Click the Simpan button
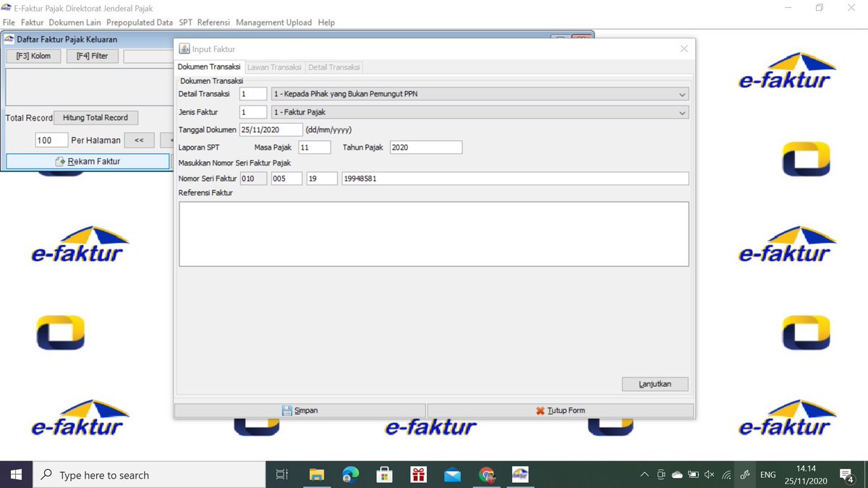Image resolution: width=868 pixels, height=488 pixels. [x=299, y=411]
